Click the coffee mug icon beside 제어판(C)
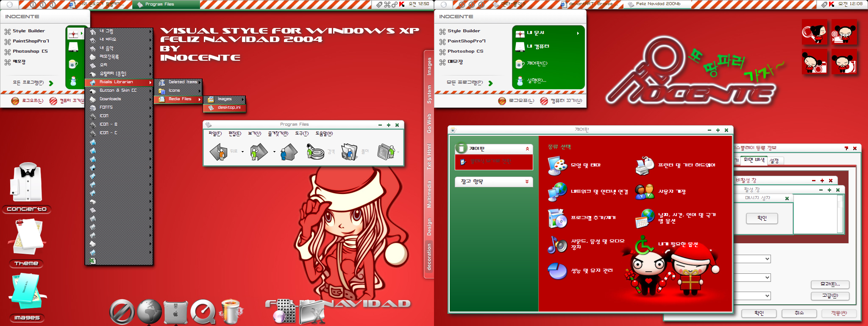This screenshot has width=868, height=326. click(520, 64)
